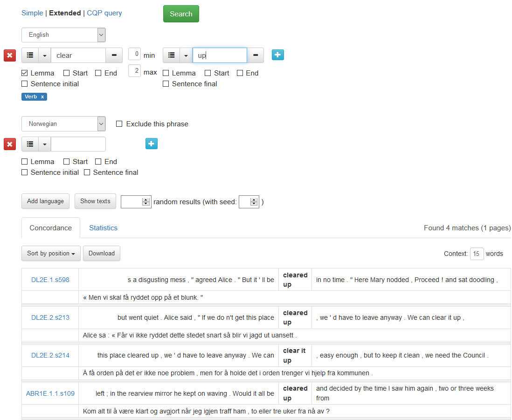
Task: Open result link ABR1E.1.1.s109
Action: (50, 393)
